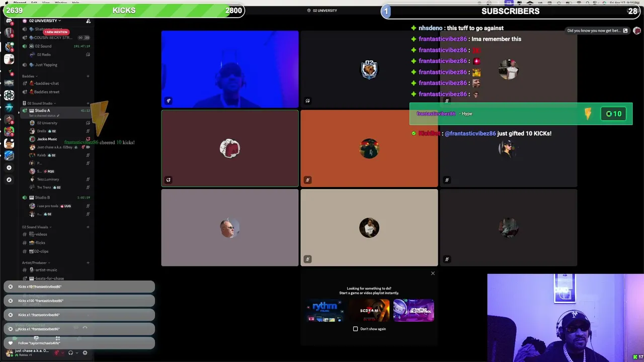Click the edit pencil beside Set a channel status
Screen dimensions: 644x362
[58, 116]
